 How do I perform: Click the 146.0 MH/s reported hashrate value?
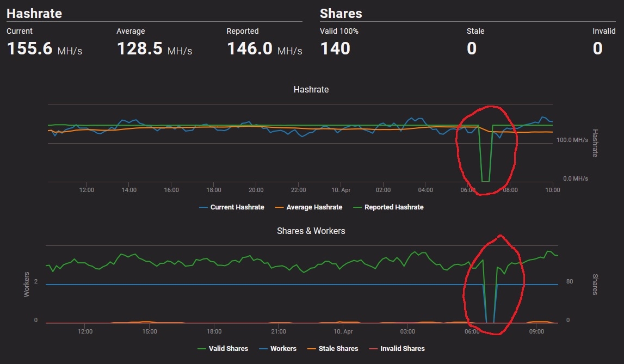(264, 48)
